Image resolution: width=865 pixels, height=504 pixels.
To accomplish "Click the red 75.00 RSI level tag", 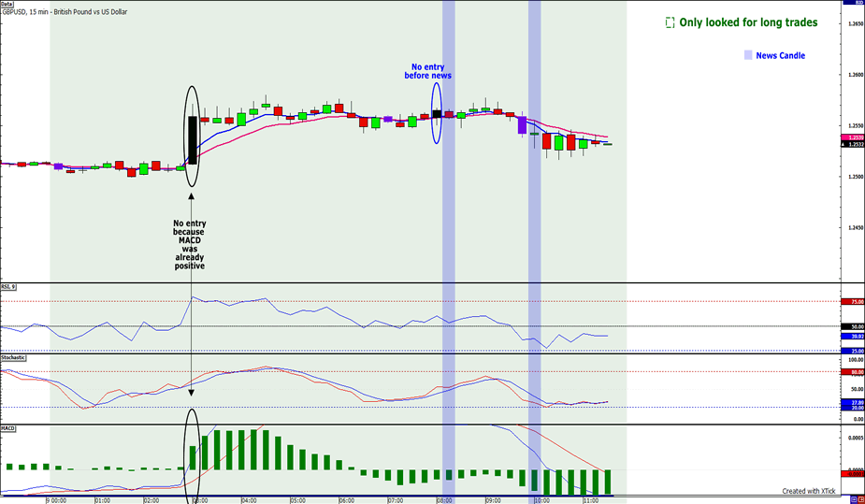I will (853, 302).
